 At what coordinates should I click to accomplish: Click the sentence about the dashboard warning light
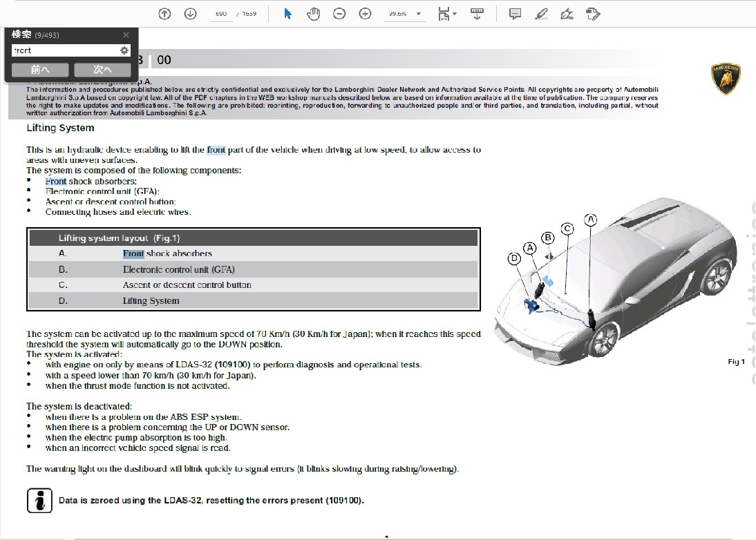[x=243, y=469]
